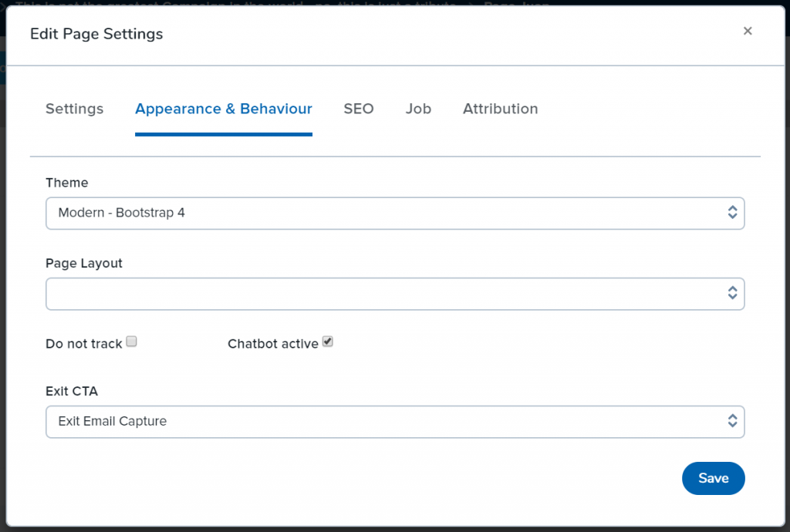Switch to the SEO tab
The height and width of the screenshot is (532, 790).
(x=359, y=109)
